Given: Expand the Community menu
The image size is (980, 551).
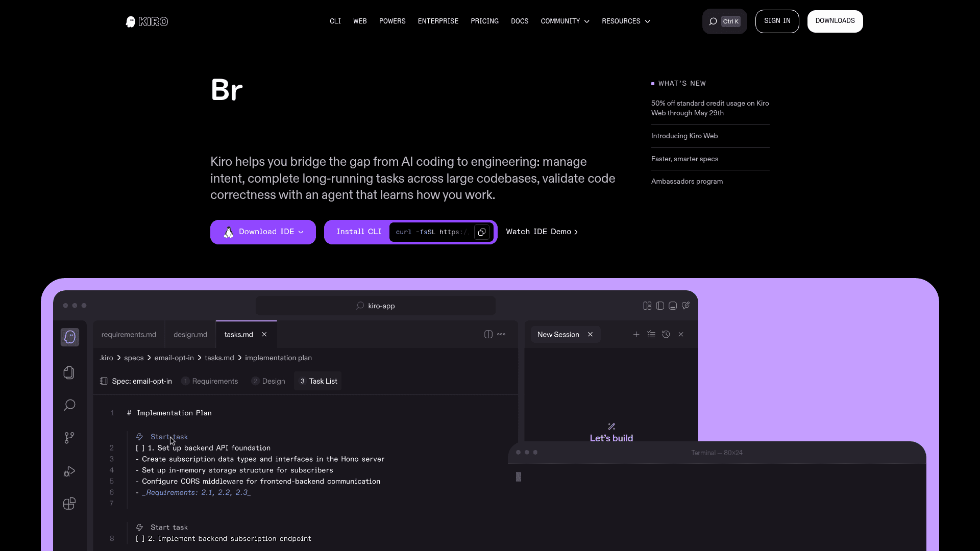Looking at the screenshot, I should [x=565, y=21].
